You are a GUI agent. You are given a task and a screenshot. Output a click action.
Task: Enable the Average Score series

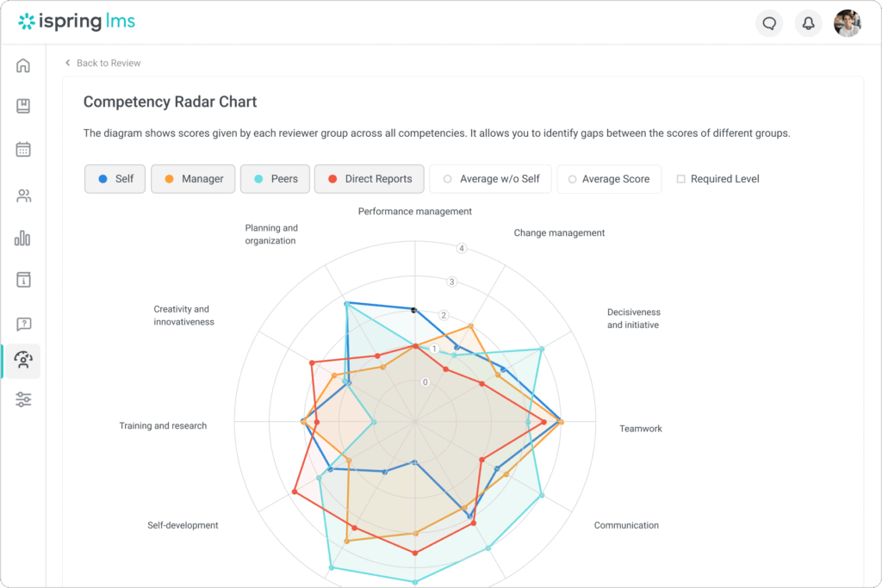pos(609,179)
